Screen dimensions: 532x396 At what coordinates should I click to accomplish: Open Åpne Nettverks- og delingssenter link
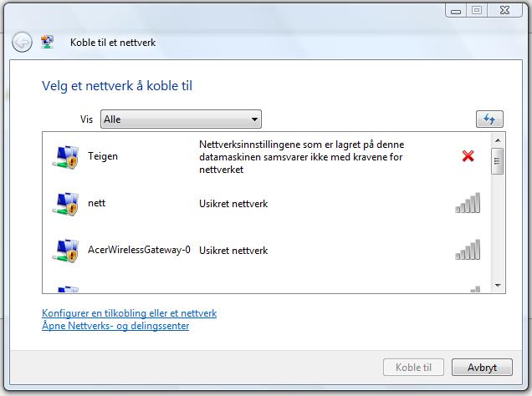pos(115,326)
